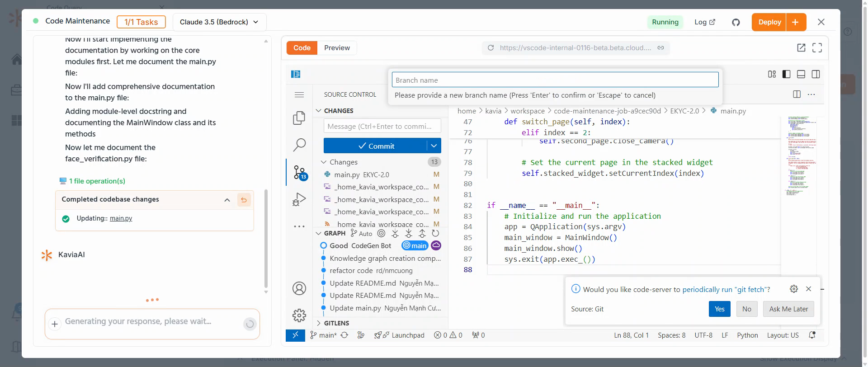Expand code panel to fullscreen
868x367 pixels.
[x=817, y=48]
